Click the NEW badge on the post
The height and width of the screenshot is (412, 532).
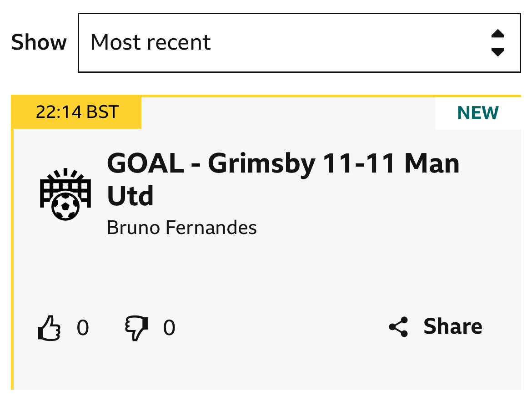[478, 113]
